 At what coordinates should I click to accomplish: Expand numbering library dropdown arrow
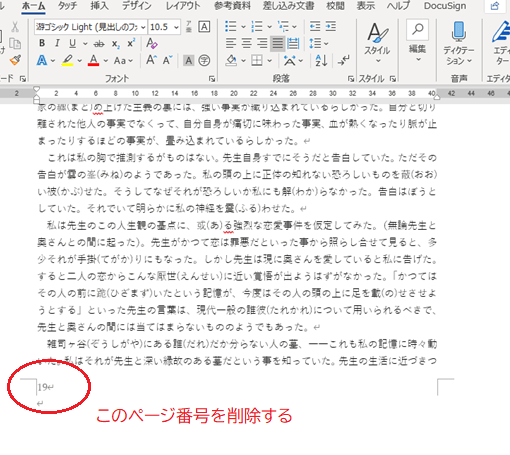[269, 27]
